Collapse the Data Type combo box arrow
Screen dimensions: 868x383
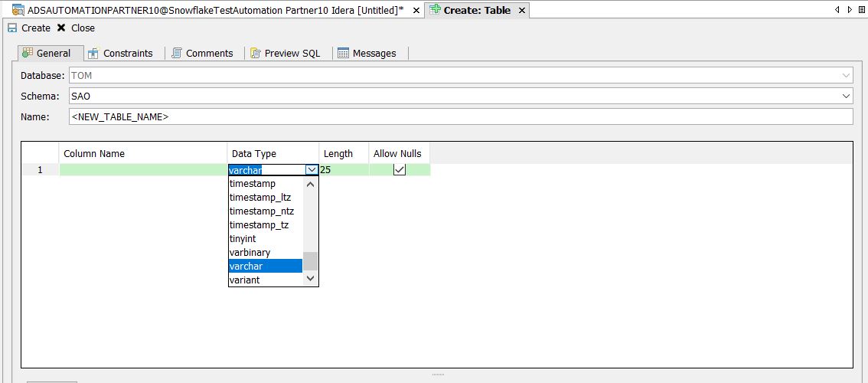point(311,170)
